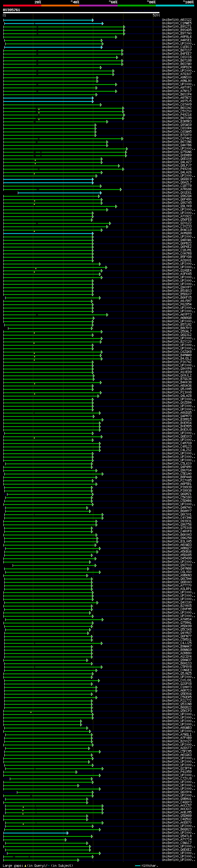
Task: Open hit UniRef100_Q6X9Y4
Action: coord(177,792)
